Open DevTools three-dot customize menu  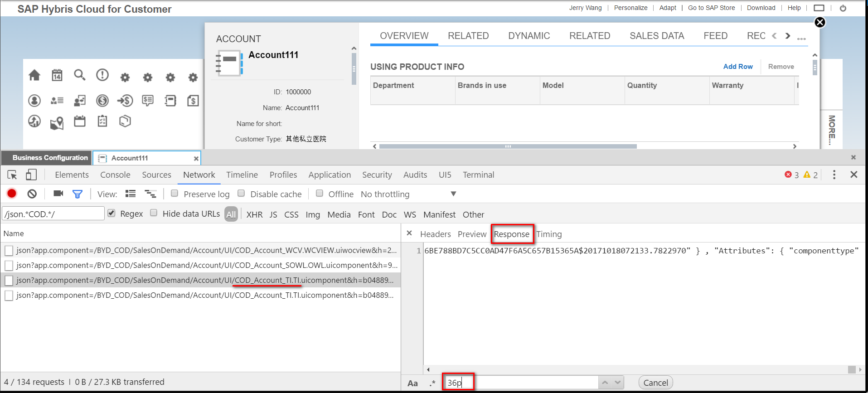pyautogui.click(x=834, y=175)
